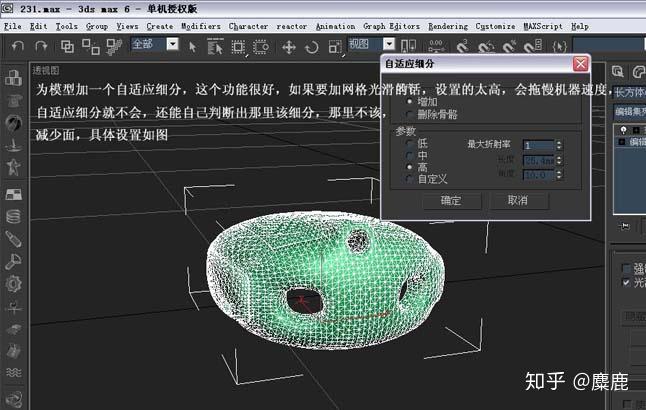This screenshot has width=646, height=410.
Task: Toggle the 强 checkbox in the right panel
Action: pos(626,269)
